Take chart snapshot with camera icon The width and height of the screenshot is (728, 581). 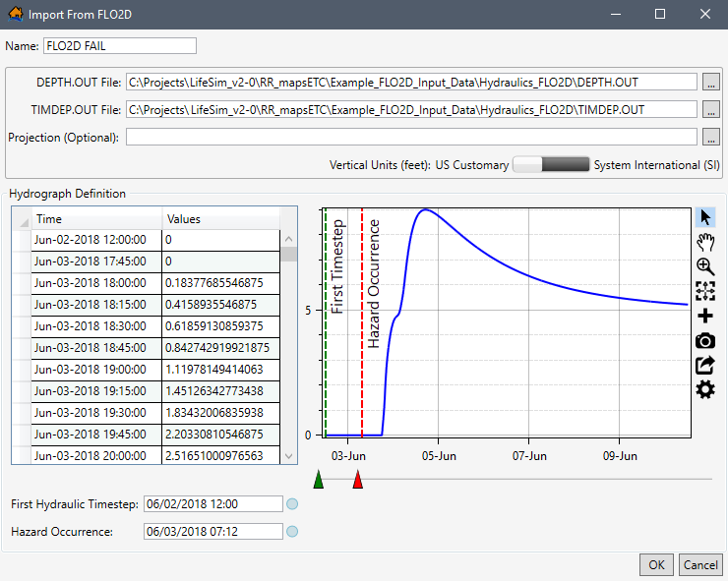[x=705, y=340]
